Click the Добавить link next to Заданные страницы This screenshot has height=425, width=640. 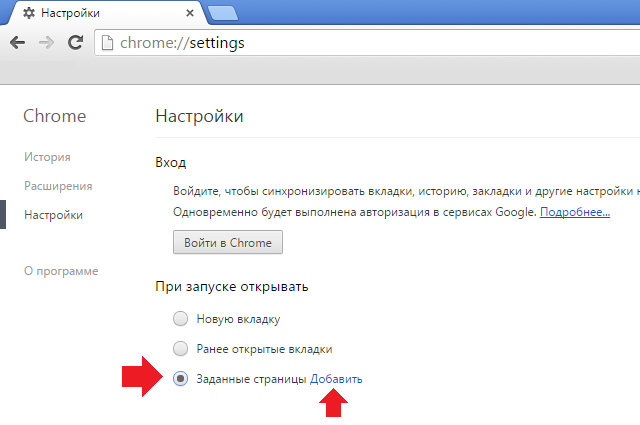336,379
